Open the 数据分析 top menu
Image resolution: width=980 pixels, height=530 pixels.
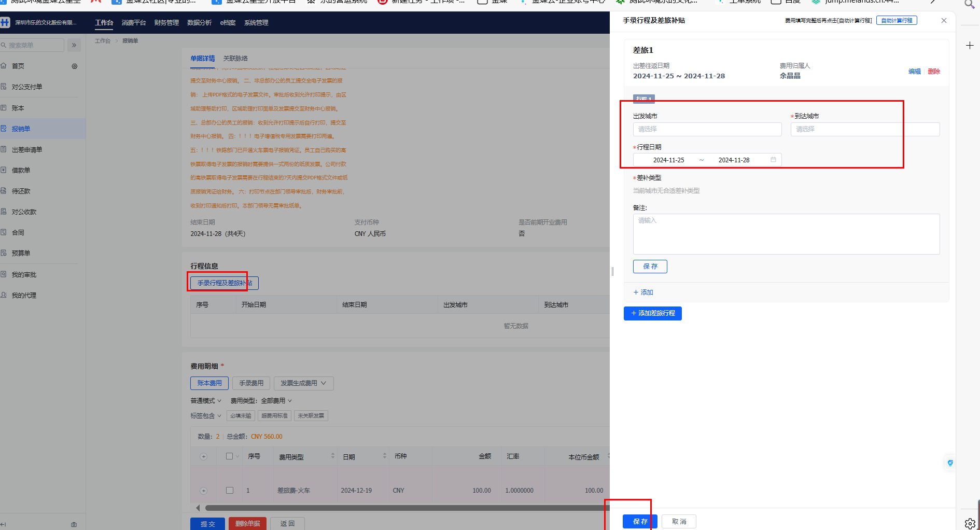pos(199,23)
